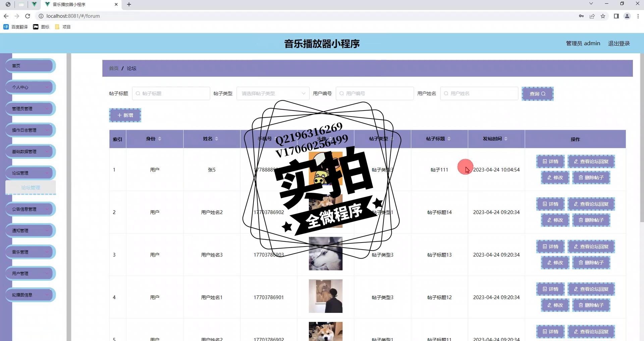The width and height of the screenshot is (644, 341).
Task: Click the shiba avatar thumbnail in row 5
Action: coord(326,331)
